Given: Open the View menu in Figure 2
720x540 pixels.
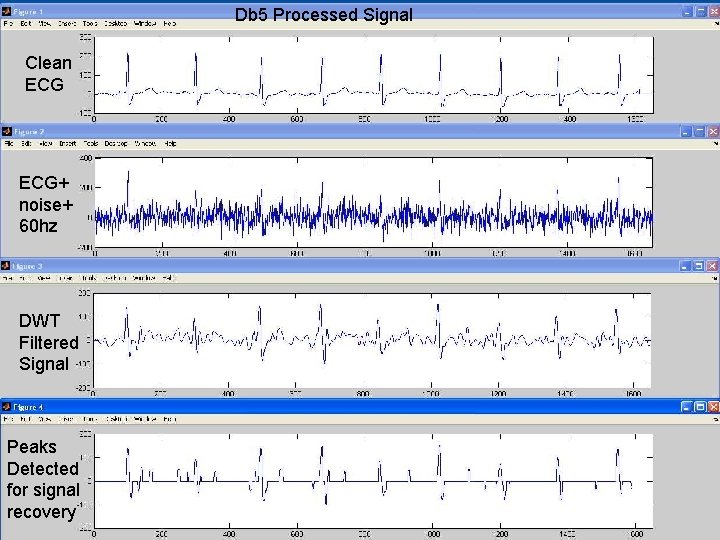Looking at the screenshot, I should 45,143.
